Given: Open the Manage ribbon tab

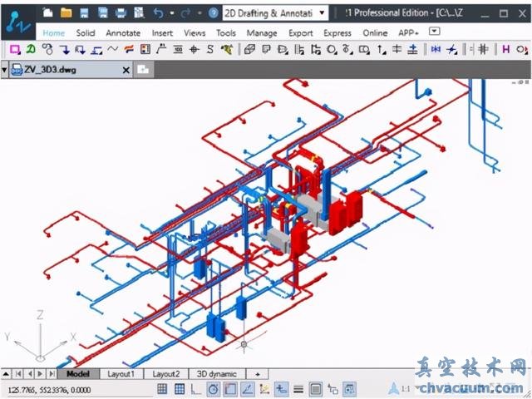Looking at the screenshot, I should click(x=262, y=33).
